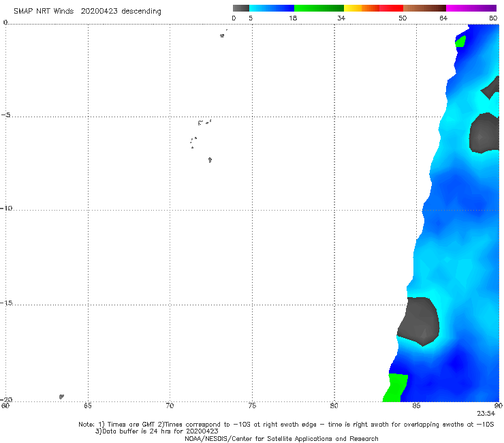Click the color bar label 34
The image size is (504, 443).
341,18
